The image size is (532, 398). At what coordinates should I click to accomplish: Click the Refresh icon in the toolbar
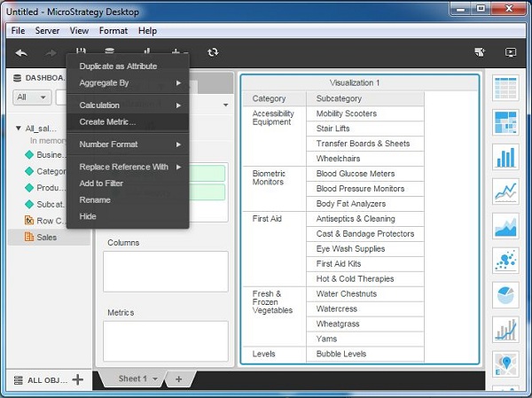(x=213, y=53)
